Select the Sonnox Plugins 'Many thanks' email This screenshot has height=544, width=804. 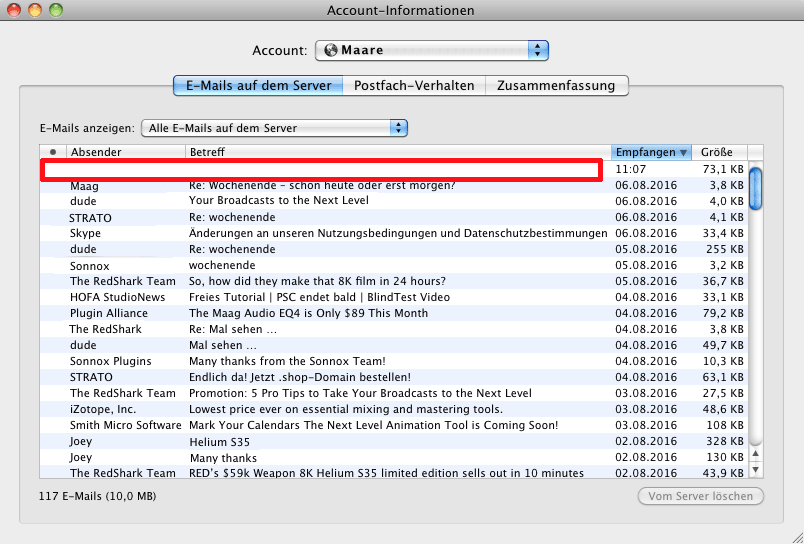point(394,361)
